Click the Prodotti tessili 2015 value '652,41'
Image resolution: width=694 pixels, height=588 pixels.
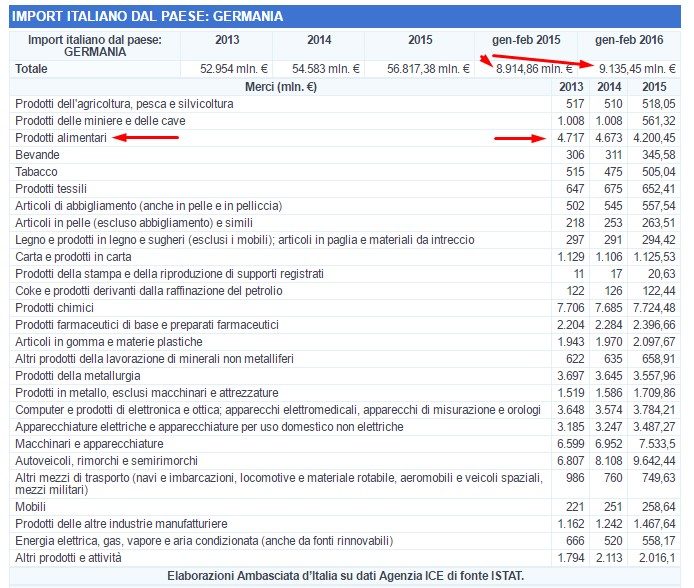coord(659,189)
